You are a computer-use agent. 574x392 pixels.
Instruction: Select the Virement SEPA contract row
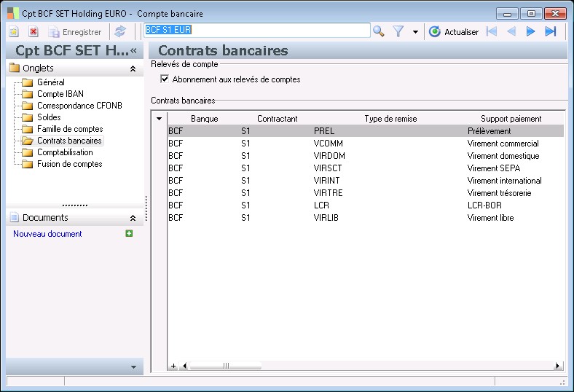357,168
